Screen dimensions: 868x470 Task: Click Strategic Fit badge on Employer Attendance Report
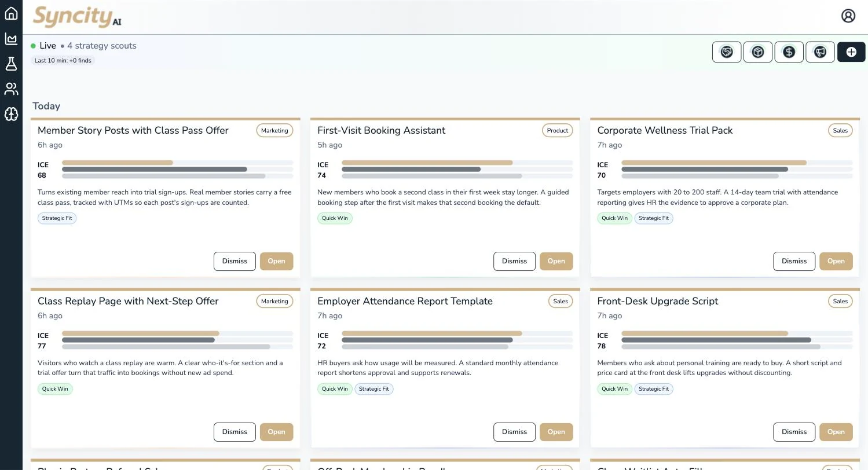(x=374, y=389)
